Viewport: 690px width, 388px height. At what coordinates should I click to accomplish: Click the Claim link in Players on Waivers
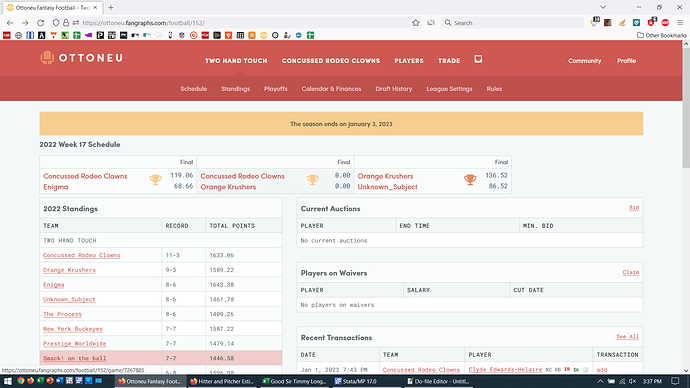pos(631,272)
